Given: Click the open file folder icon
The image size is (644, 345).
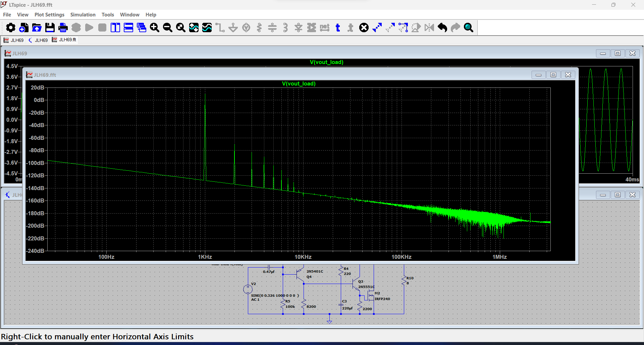Looking at the screenshot, I should (x=37, y=27).
